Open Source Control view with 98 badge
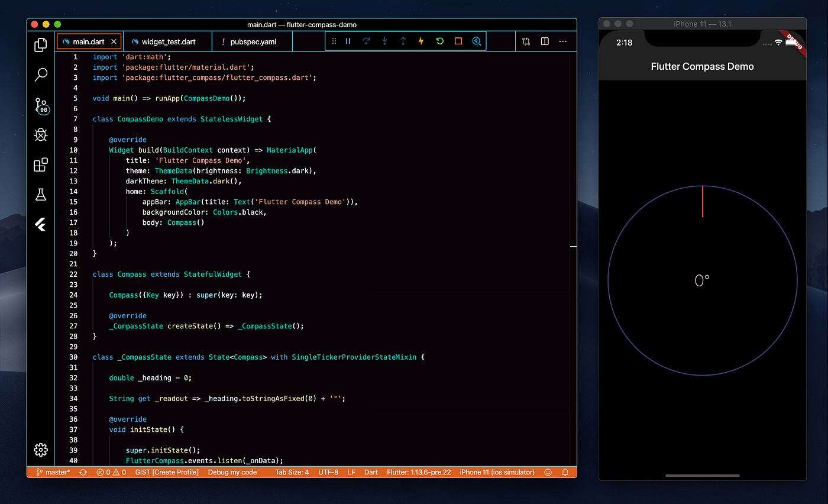Viewport: 828px width, 504px height. [41, 106]
